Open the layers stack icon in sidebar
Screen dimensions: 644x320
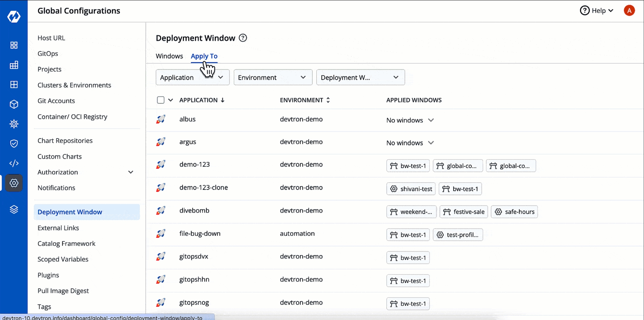(14, 209)
